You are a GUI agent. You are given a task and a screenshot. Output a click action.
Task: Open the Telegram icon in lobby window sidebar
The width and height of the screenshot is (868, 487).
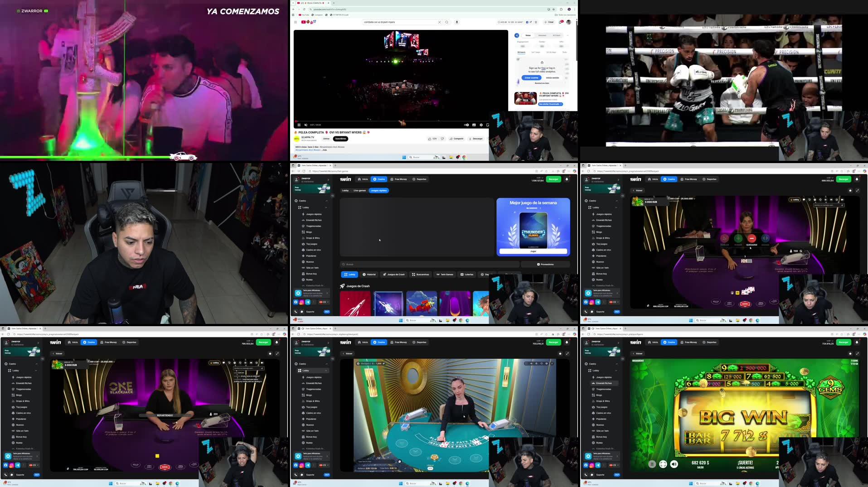[308, 302]
